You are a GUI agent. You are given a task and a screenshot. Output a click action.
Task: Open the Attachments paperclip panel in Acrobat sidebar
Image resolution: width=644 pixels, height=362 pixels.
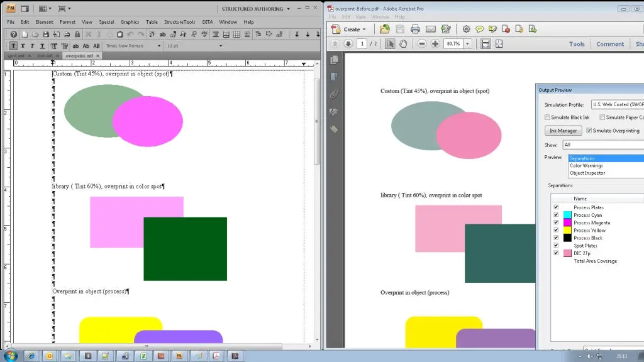click(335, 94)
